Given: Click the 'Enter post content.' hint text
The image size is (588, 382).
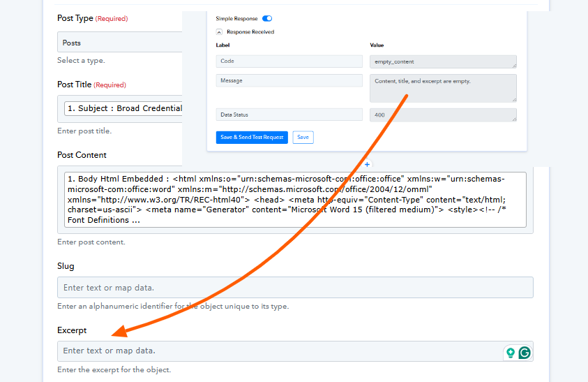Looking at the screenshot, I should (91, 242).
